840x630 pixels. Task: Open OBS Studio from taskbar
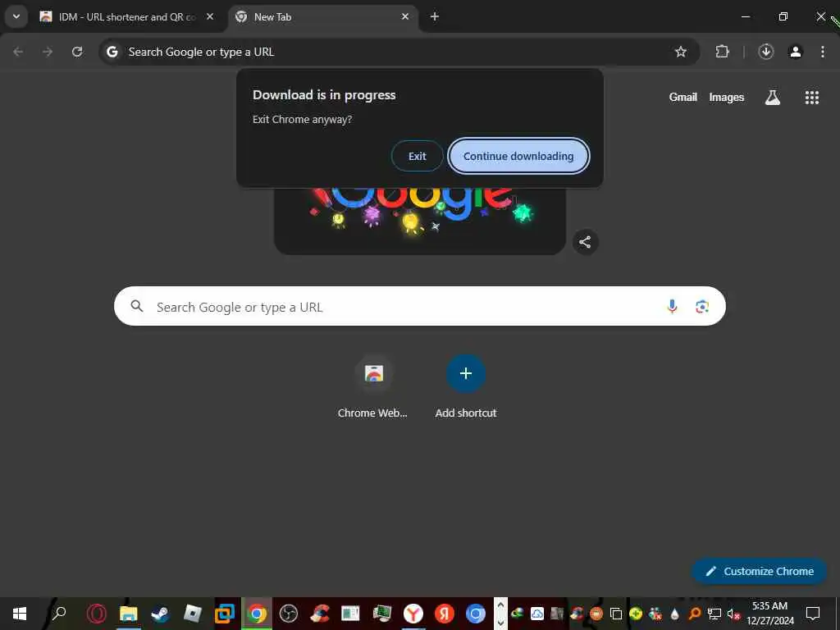(x=288, y=614)
